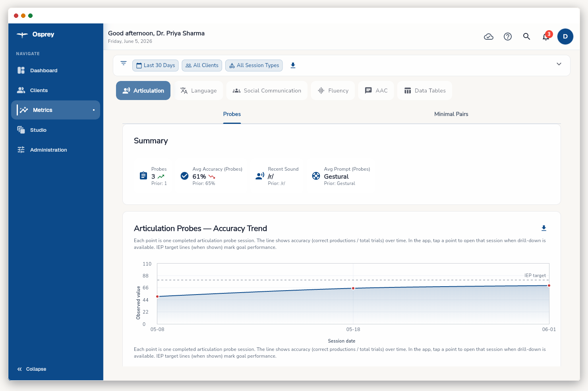The image size is (588, 391).
Task: Click the Probes clipboard icon
Action: point(143,176)
